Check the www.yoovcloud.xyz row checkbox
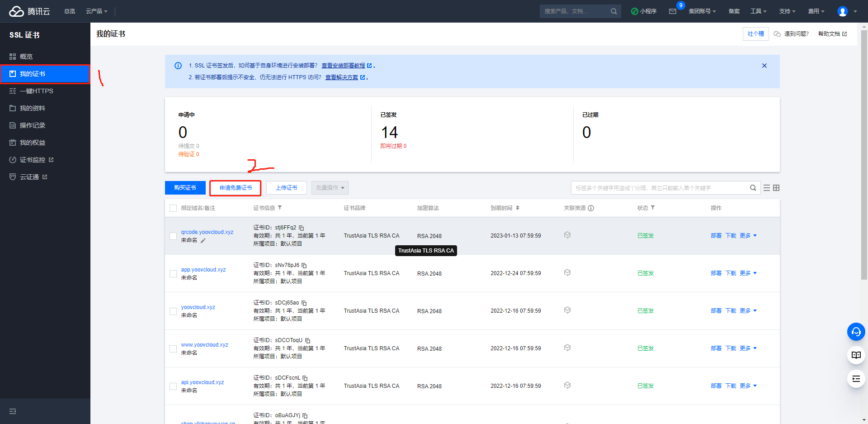Image resolution: width=868 pixels, height=424 pixels. coord(173,349)
